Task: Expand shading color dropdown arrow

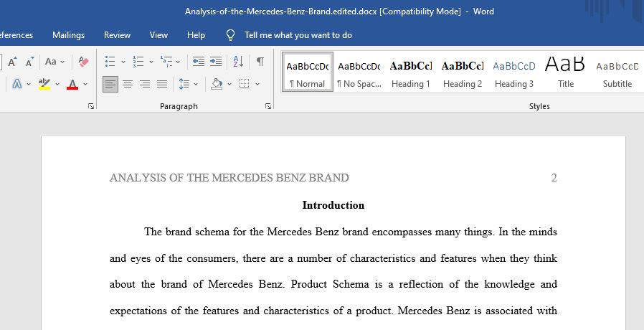Action: click(229, 84)
